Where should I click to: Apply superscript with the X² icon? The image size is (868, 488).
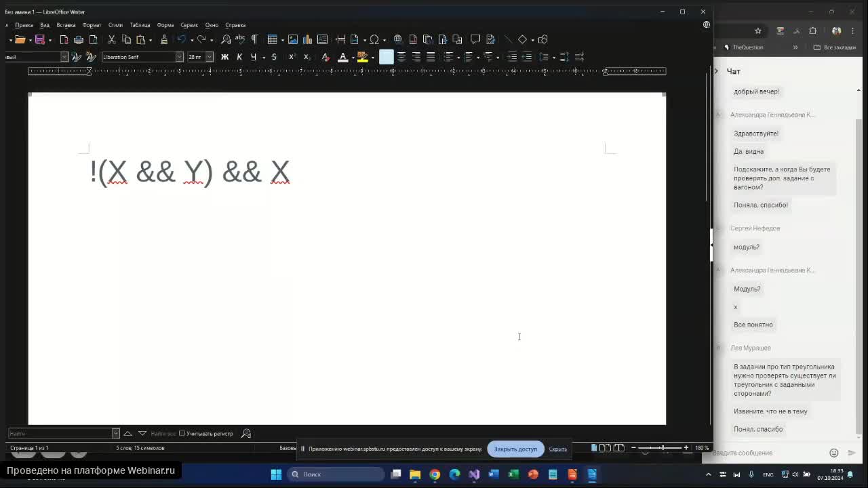point(292,57)
